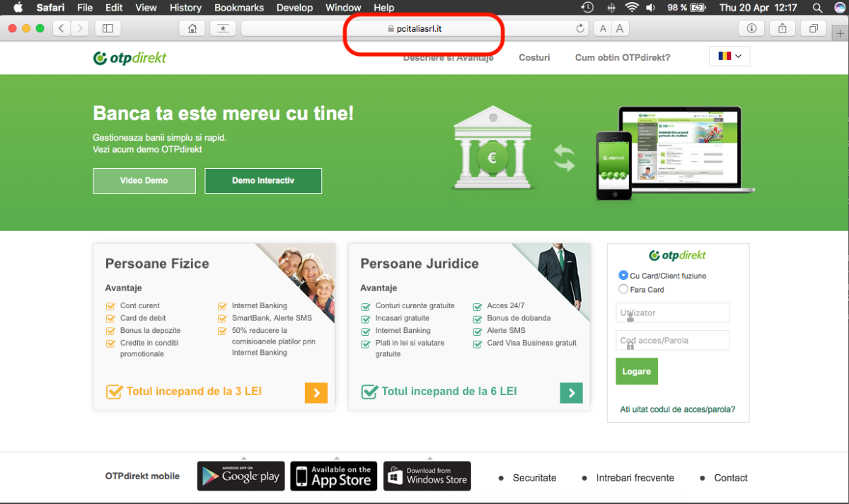The width and height of the screenshot is (849, 504).
Task: Open Descriere si Avantaje link
Action: pos(449,58)
